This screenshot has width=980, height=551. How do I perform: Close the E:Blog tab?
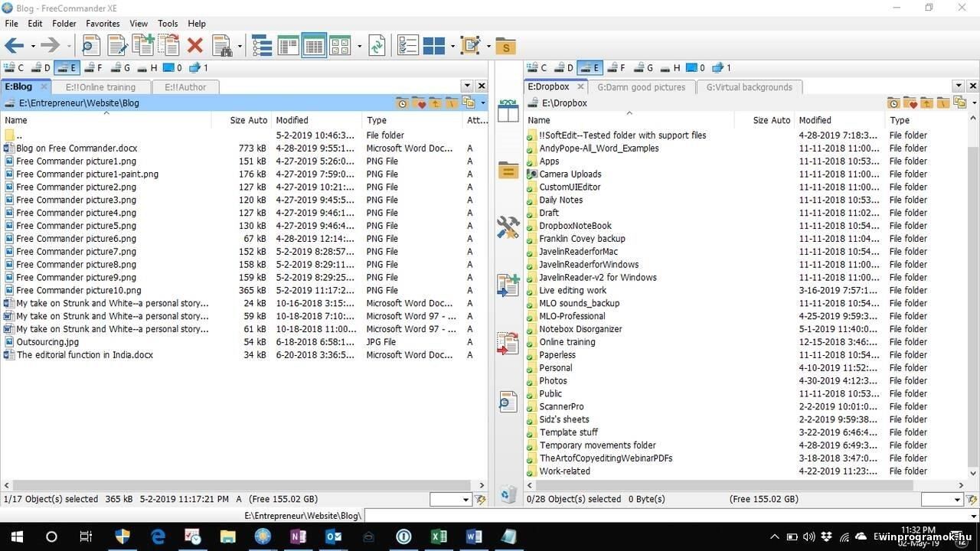(44, 87)
